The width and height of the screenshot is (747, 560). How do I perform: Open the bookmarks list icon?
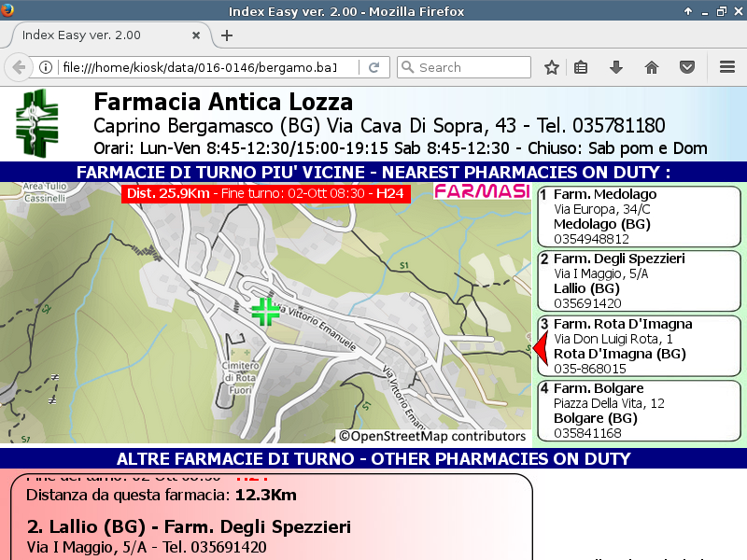point(581,67)
